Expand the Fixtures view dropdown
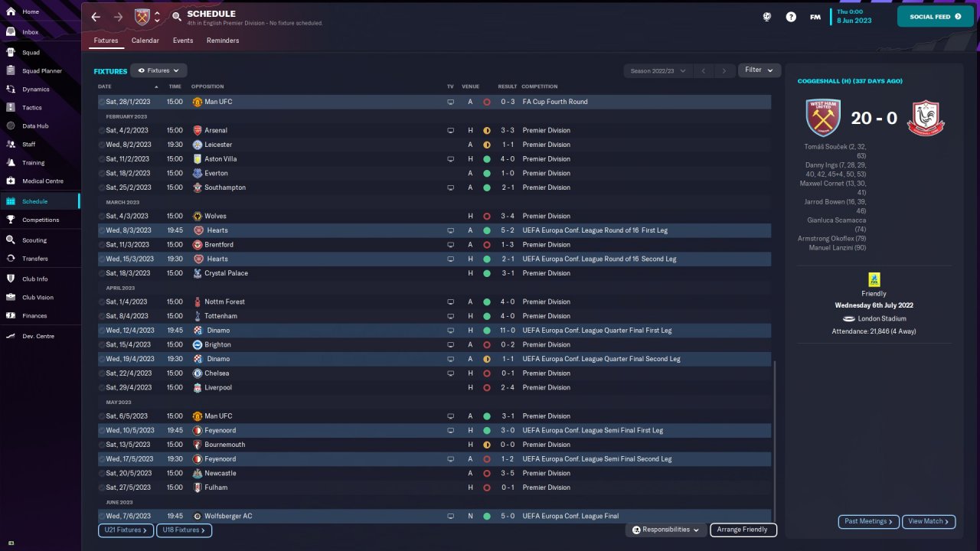This screenshot has height=551, width=980. (158, 70)
